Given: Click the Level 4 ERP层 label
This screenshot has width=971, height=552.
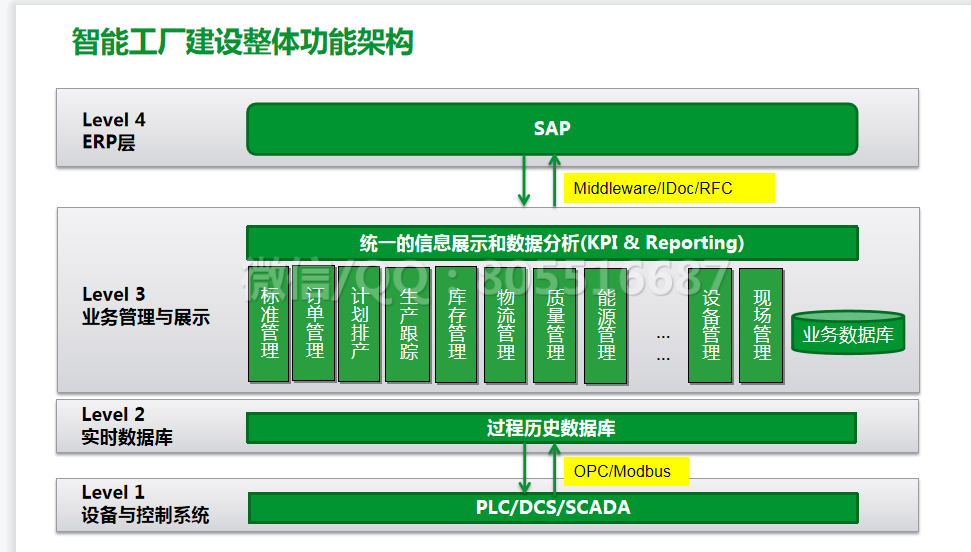Looking at the screenshot, I should (x=114, y=131).
